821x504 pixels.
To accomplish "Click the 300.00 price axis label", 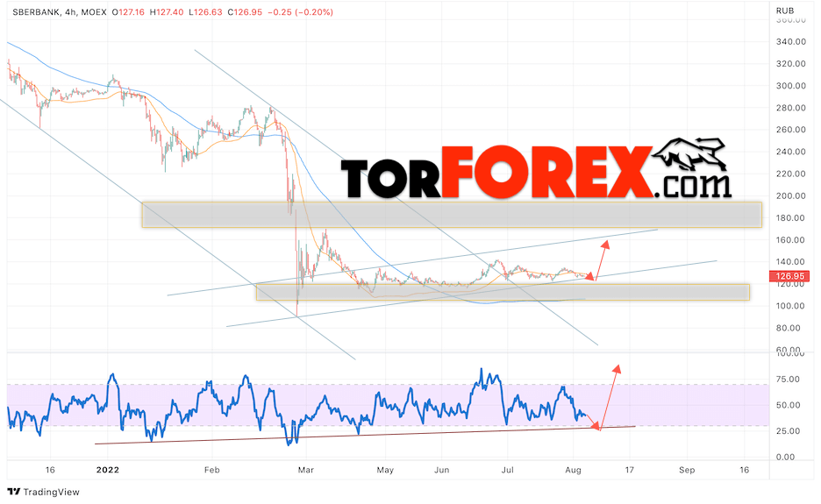I will point(790,85).
